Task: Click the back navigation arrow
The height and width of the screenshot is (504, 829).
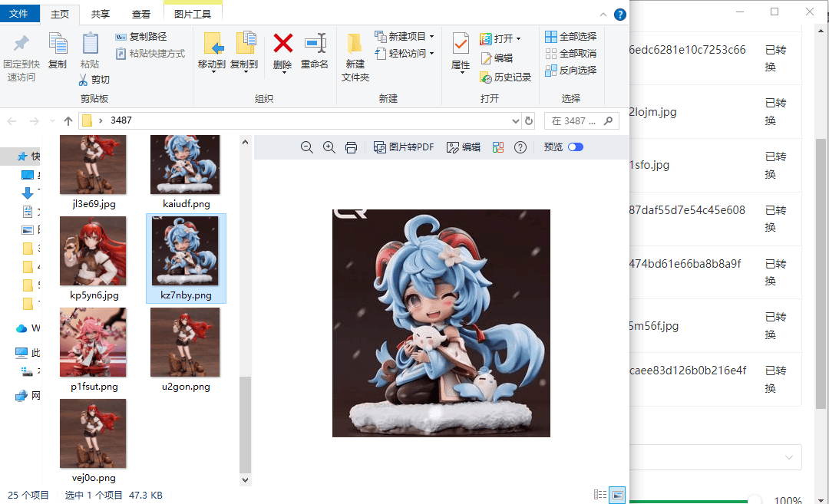Action: (12, 121)
